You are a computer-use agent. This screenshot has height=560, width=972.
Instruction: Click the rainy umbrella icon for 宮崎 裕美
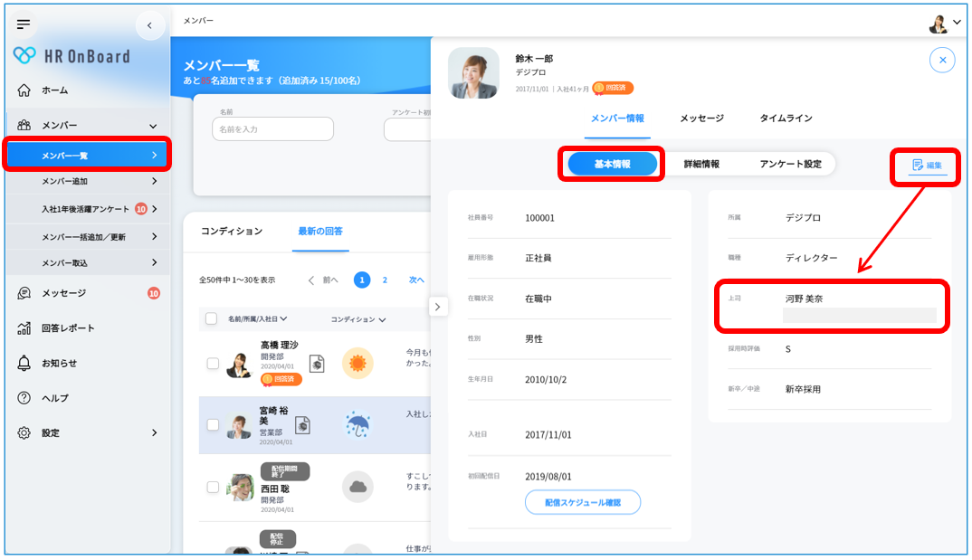coord(357,425)
